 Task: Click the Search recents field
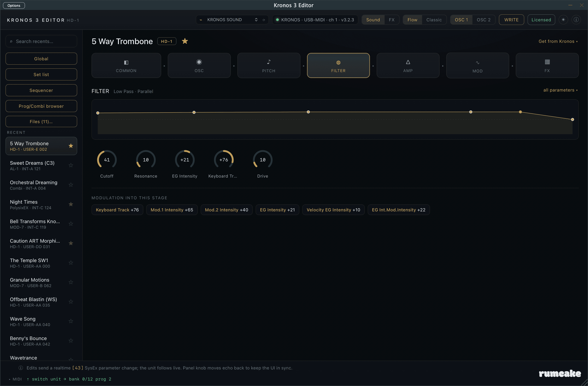[41, 41]
